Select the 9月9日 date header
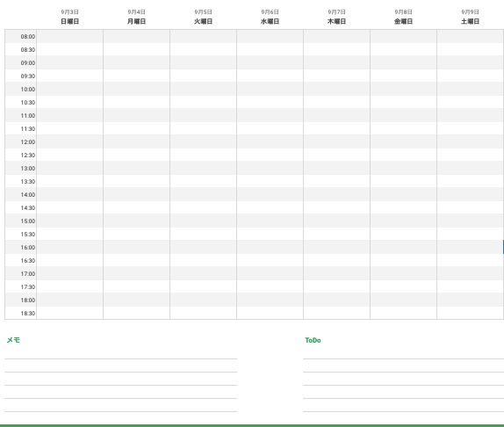 pyautogui.click(x=471, y=12)
